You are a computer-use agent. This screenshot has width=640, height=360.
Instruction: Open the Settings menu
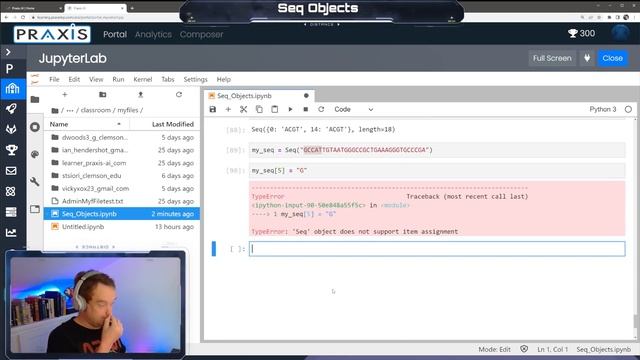(195, 79)
